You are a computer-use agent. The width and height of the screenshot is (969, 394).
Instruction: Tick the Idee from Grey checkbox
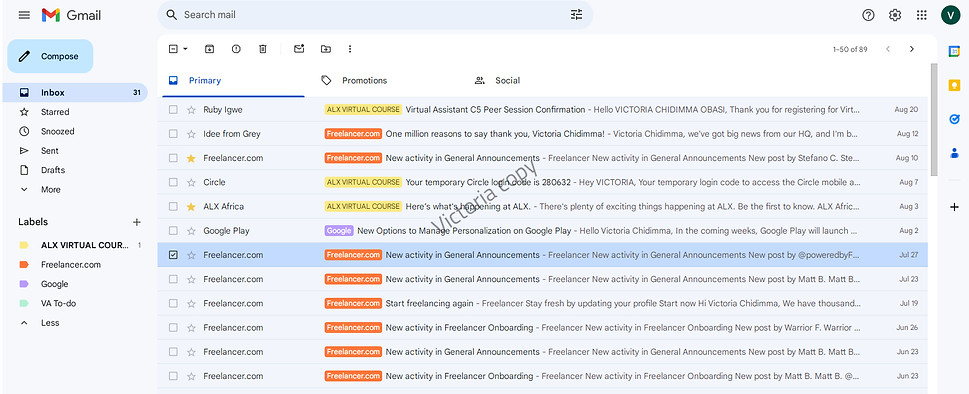pos(173,134)
